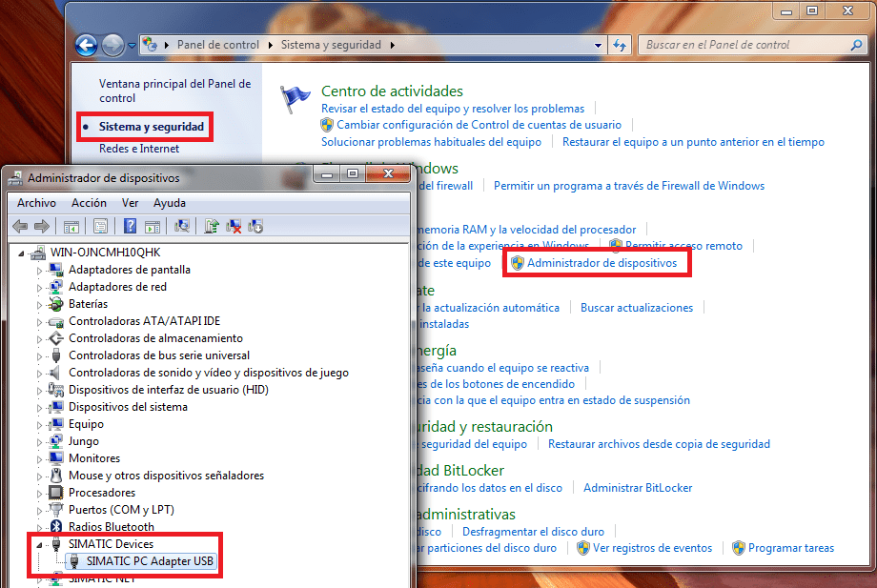The height and width of the screenshot is (588, 877).
Task: Click the Refresh button beside address bar
Action: pyautogui.click(x=620, y=45)
